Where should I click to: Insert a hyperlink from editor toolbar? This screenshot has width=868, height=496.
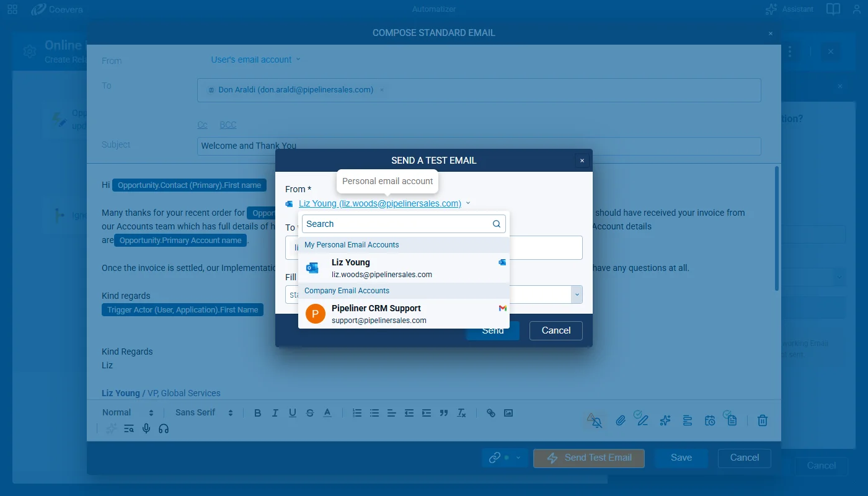(491, 413)
